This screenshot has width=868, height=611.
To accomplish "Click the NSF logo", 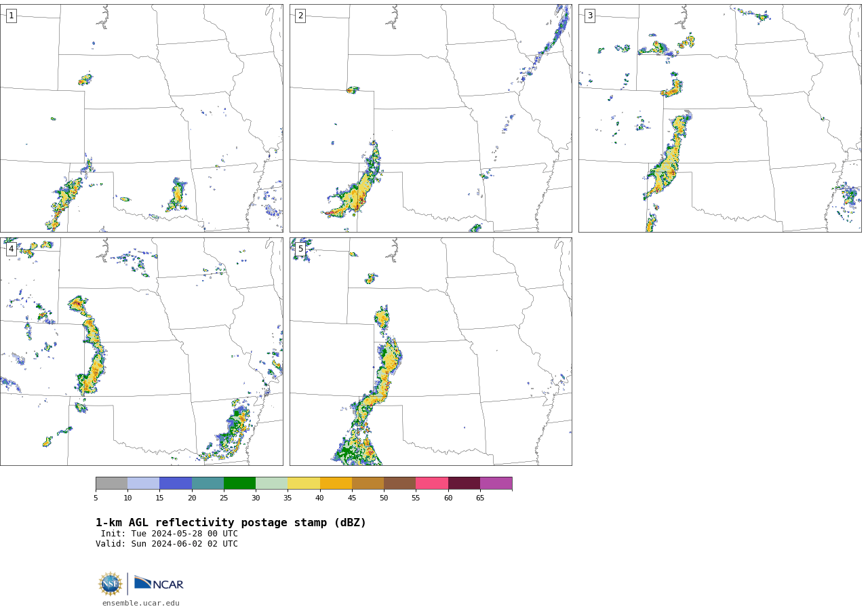I will 111,584.
